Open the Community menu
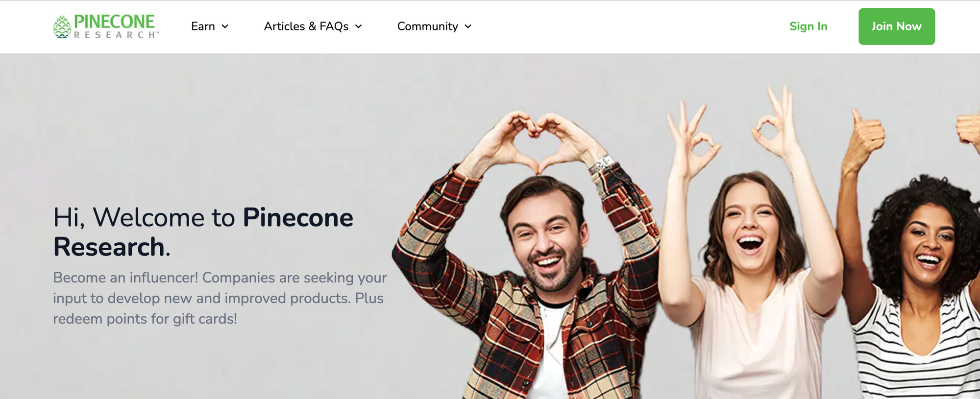Viewport: 980px width, 399px height. 427,26
